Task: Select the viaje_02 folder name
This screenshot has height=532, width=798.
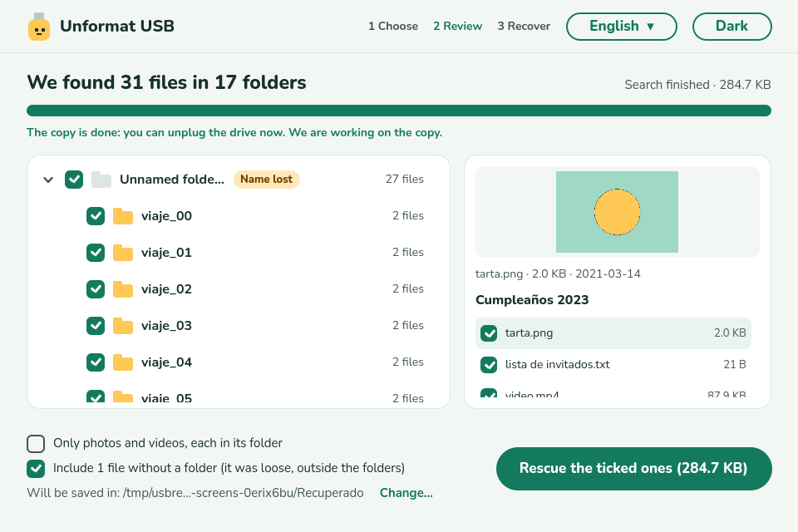Action: coord(166,289)
